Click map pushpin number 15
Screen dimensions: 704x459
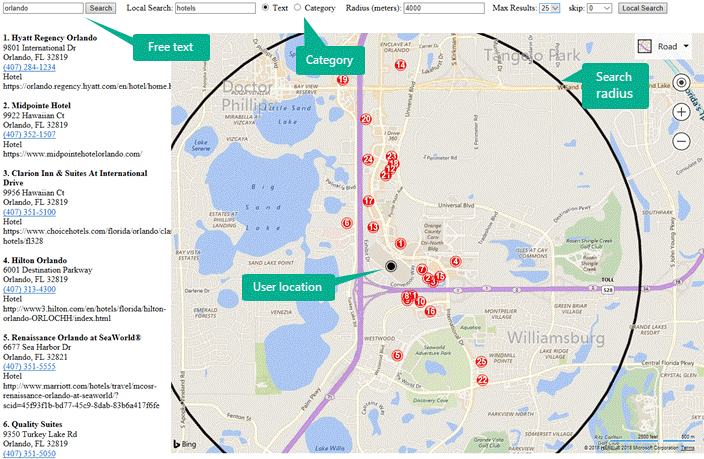[440, 276]
